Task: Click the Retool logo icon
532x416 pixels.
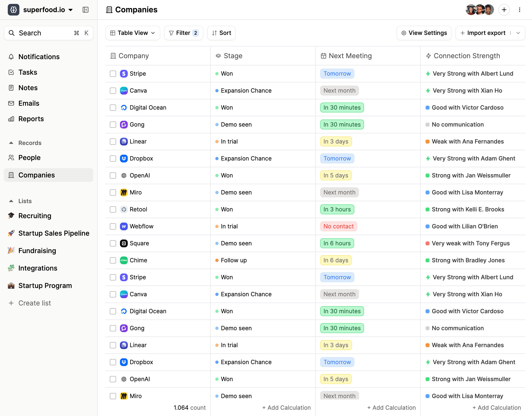Action: tap(124, 209)
